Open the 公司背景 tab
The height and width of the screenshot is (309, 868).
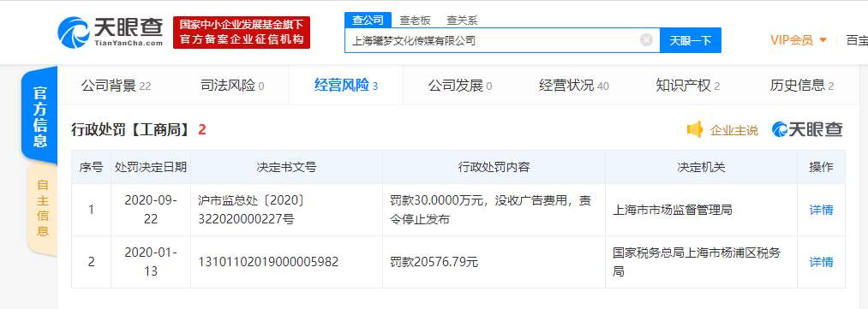(116, 86)
